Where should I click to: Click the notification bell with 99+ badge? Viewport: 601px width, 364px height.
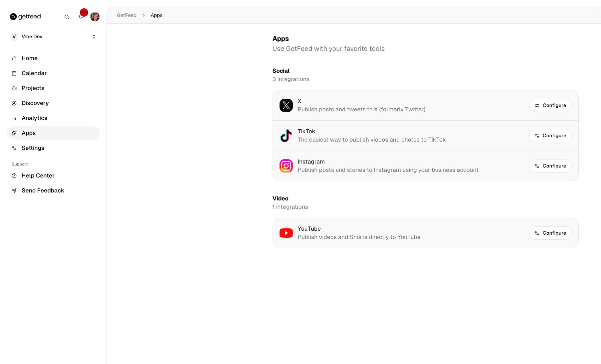[81, 16]
